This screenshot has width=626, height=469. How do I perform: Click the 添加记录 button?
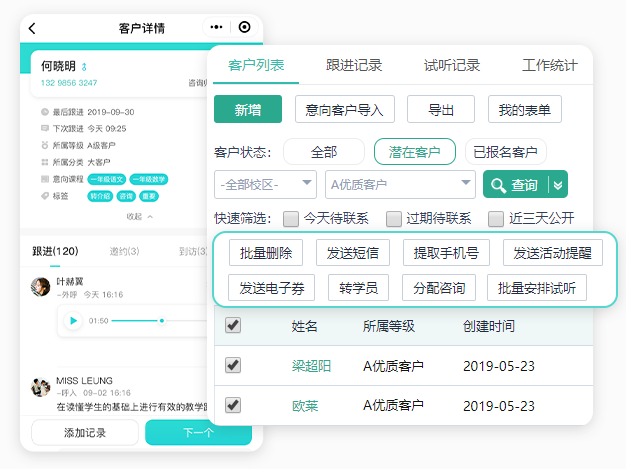click(85, 432)
